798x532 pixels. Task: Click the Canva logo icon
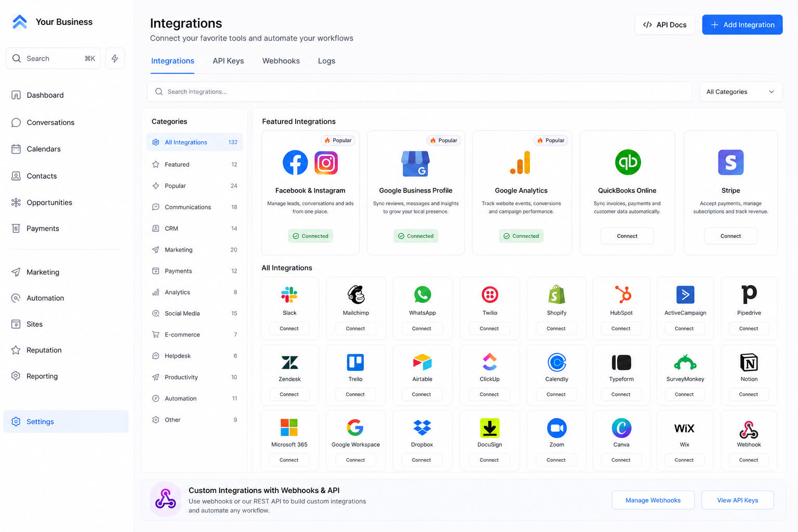[x=621, y=428]
